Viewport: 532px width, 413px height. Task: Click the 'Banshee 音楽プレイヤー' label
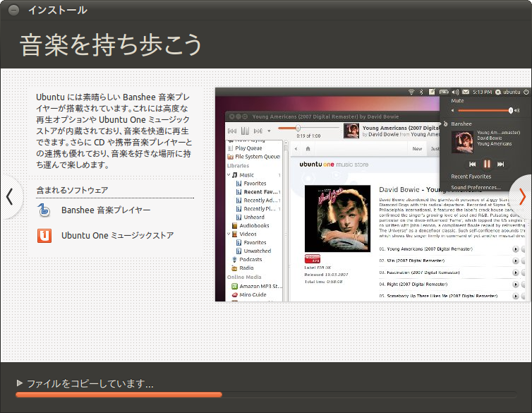click(x=106, y=210)
